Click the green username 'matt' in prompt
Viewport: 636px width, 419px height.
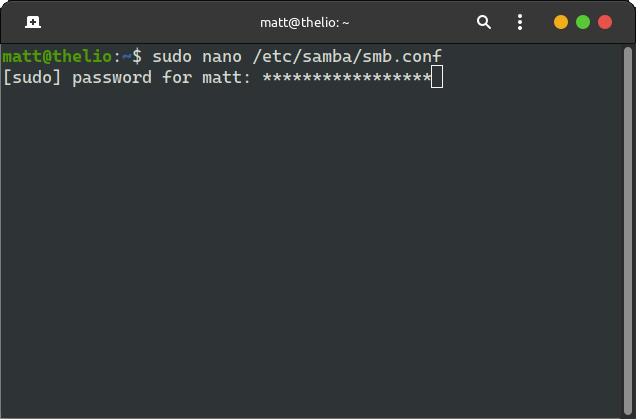click(x=22, y=57)
